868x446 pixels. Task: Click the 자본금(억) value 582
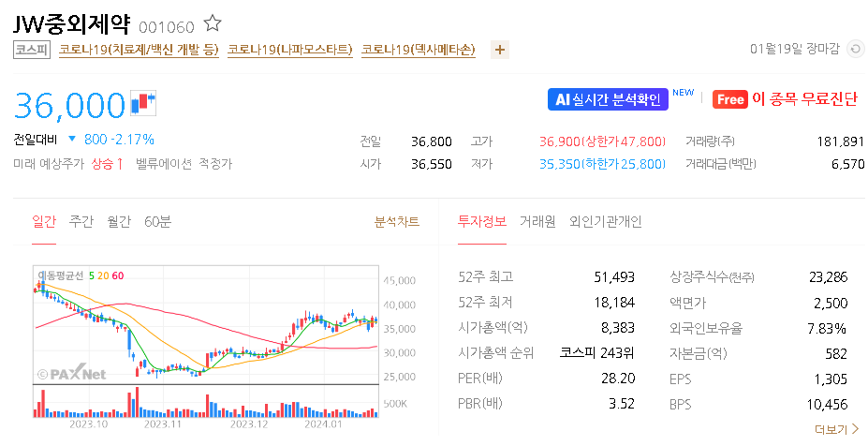point(836,353)
